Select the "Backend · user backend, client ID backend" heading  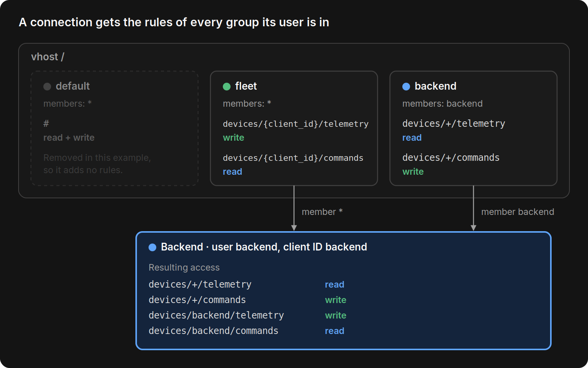264,247
